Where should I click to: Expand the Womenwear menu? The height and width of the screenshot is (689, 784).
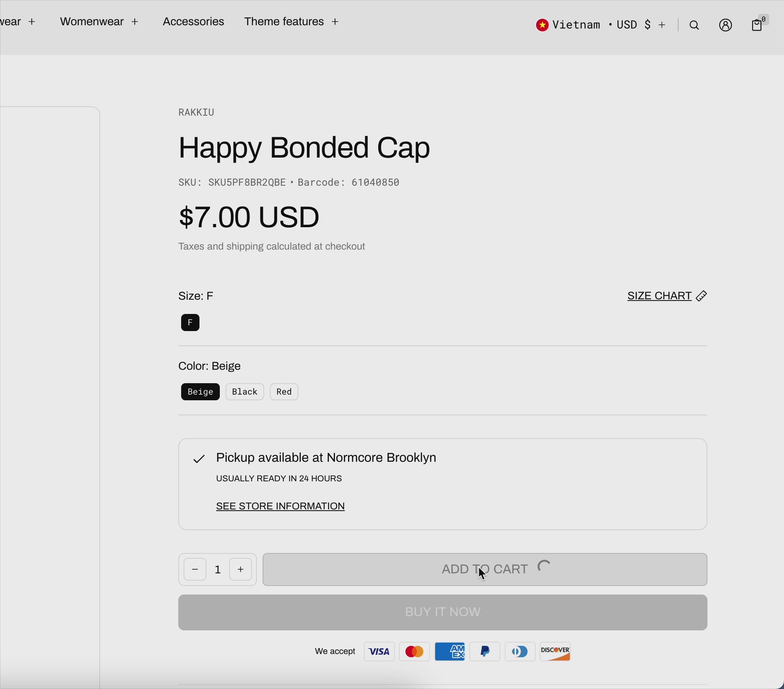point(99,22)
